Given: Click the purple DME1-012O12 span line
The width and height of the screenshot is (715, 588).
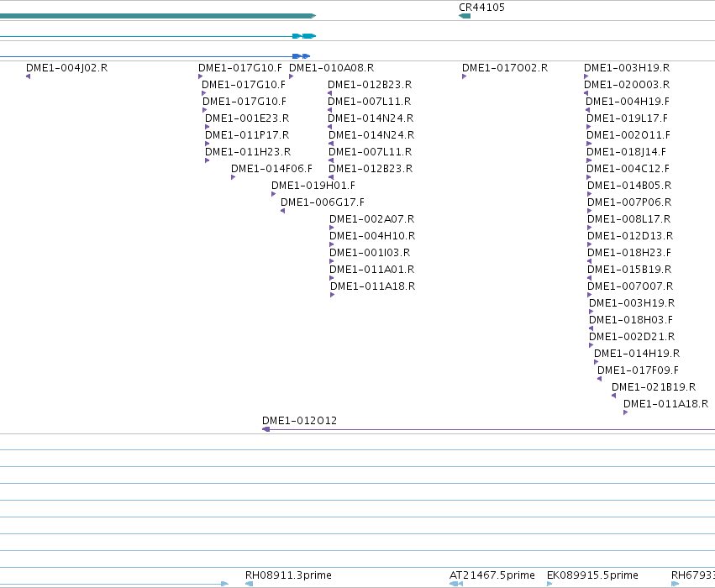Looking at the screenshot, I should (488, 429).
